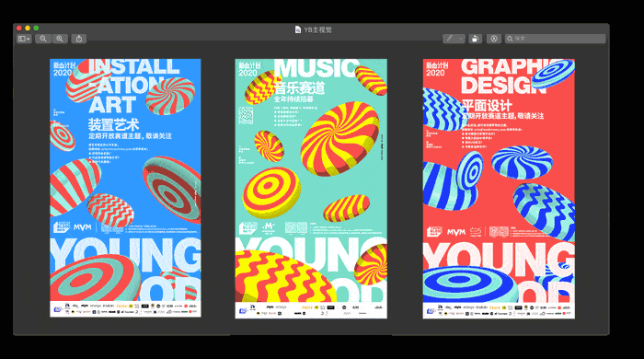Zoom in on the document
This screenshot has width=644, height=359.
[x=60, y=39]
